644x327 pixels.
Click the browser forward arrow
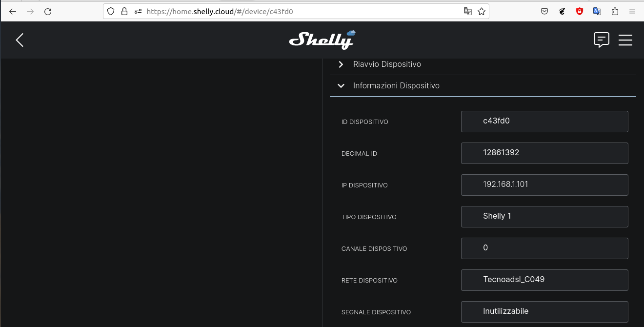(30, 12)
